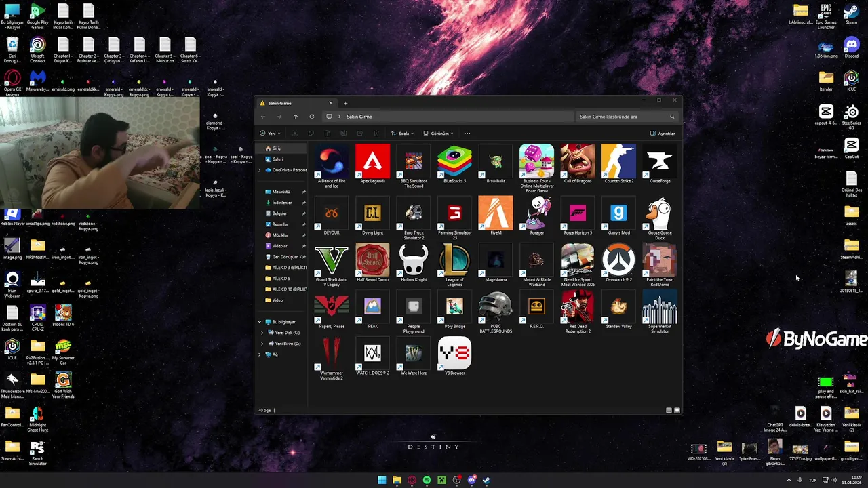Select the Call of Dragons shortcut
This screenshot has width=868, height=488.
tap(578, 163)
